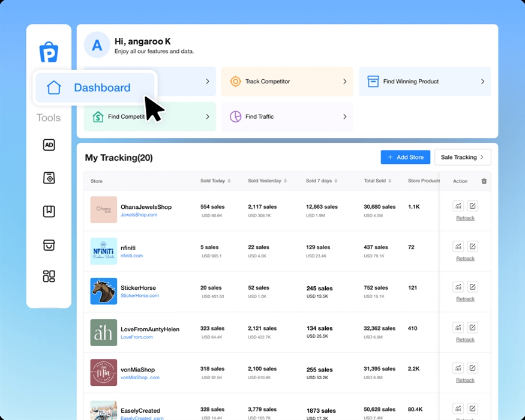
Task: Open the Find Winning Product card
Action: pos(424,82)
